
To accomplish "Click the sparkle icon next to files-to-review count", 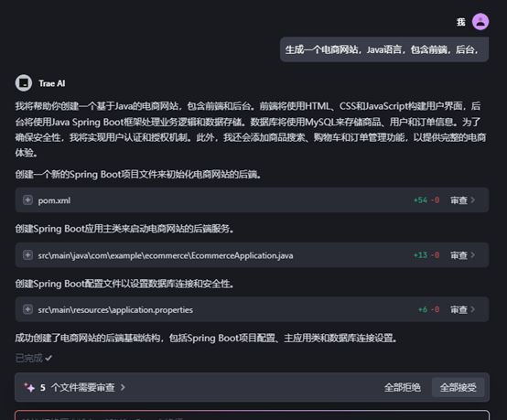I will point(29,387).
